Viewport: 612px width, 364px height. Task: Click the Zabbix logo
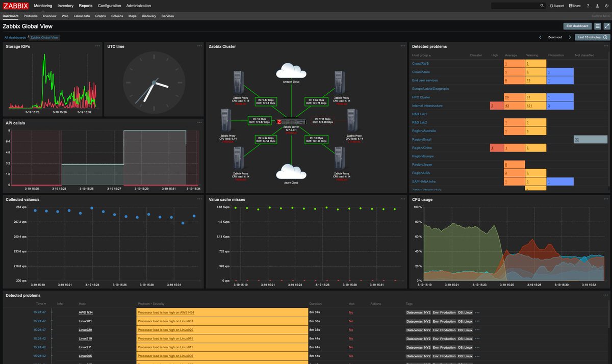point(16,6)
